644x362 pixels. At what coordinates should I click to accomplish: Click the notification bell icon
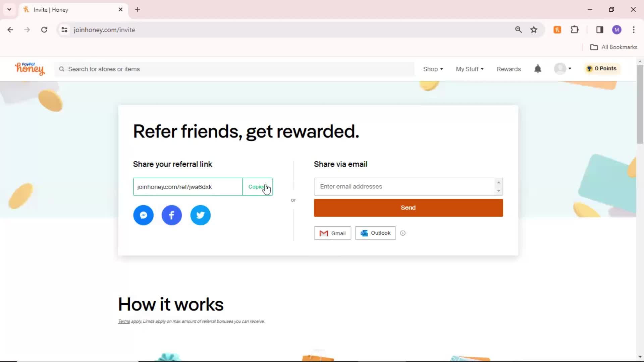point(538,68)
